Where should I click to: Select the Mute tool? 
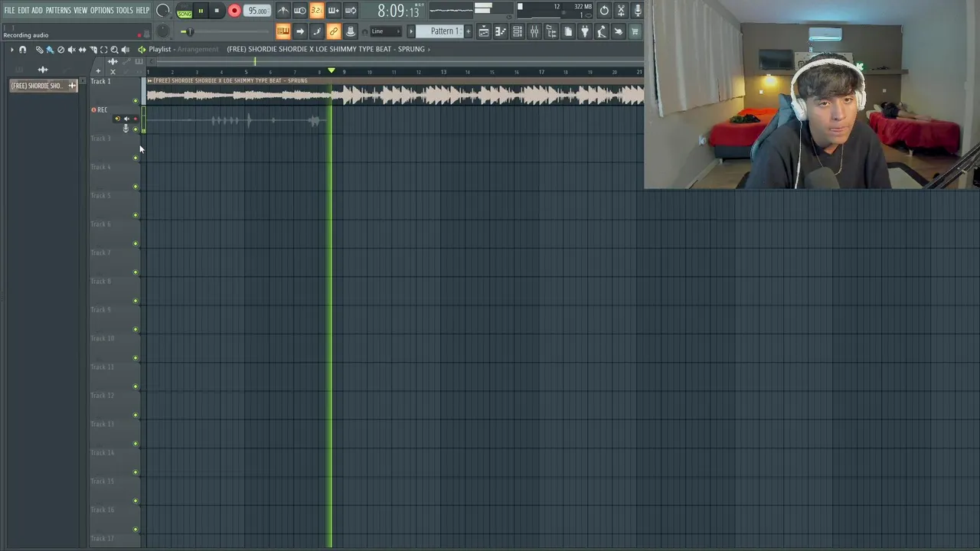pyautogui.click(x=71, y=50)
